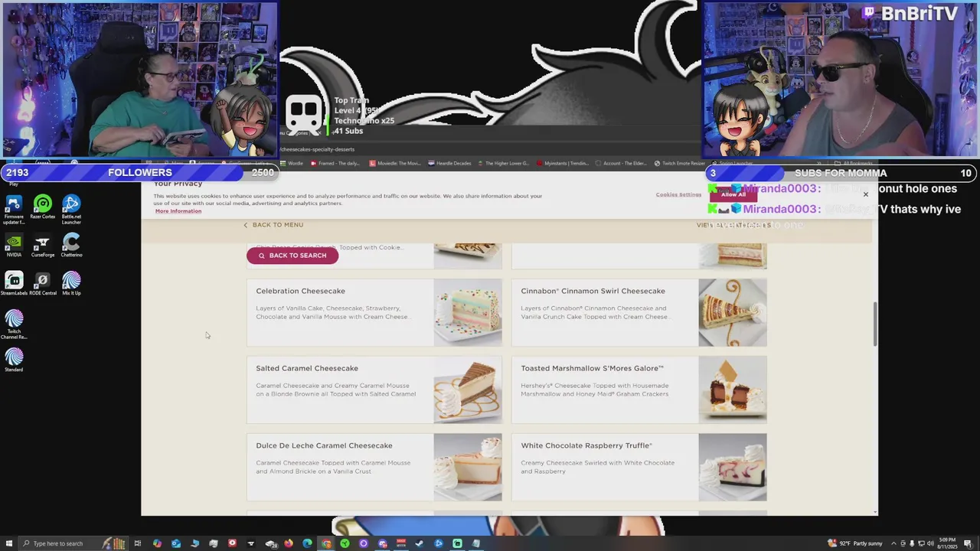Open the Twitch Emote Resizer bookmark
980x551 pixels.
click(x=680, y=163)
